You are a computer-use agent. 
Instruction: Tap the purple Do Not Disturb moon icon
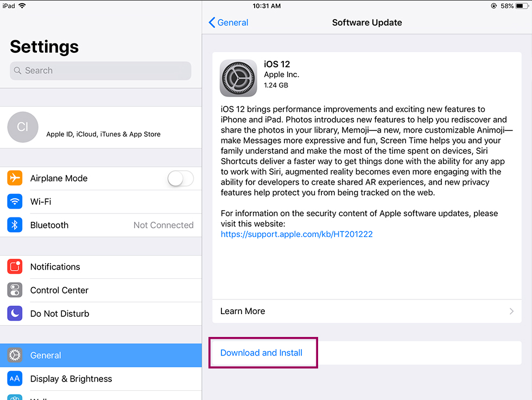coord(15,314)
